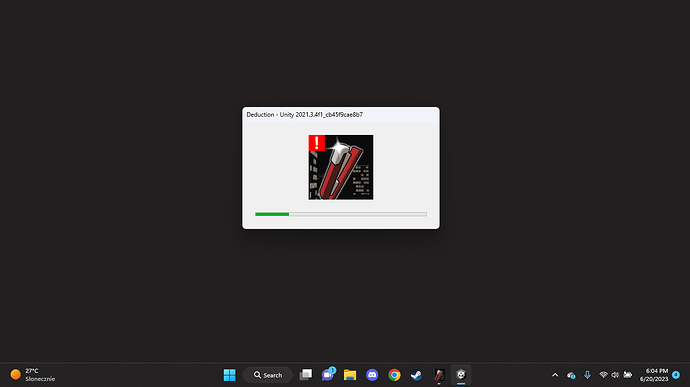
Task: Open the notification center badge
Action: tap(676, 375)
